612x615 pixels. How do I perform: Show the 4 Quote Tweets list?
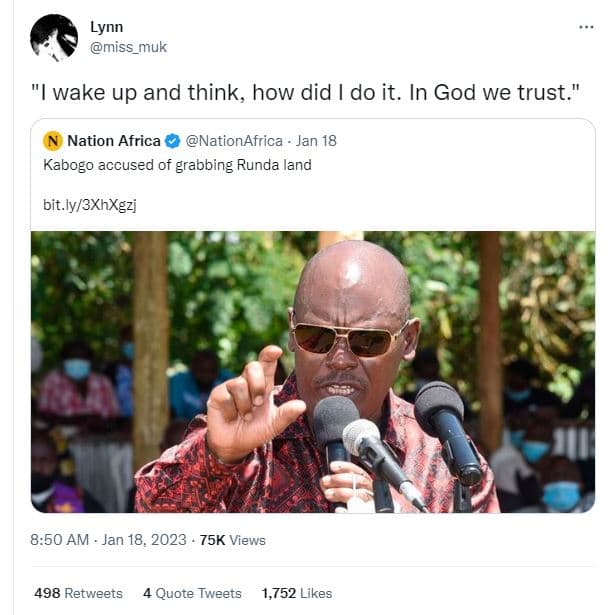pyautogui.click(x=192, y=593)
